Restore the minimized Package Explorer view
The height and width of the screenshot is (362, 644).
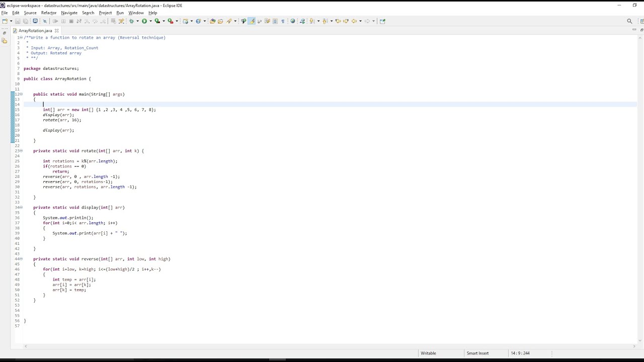pyautogui.click(x=5, y=33)
